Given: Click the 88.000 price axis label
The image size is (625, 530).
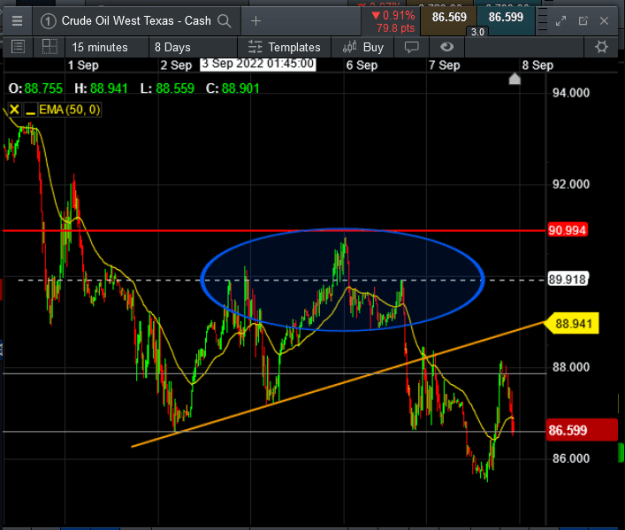Looking at the screenshot, I should pyautogui.click(x=571, y=367).
